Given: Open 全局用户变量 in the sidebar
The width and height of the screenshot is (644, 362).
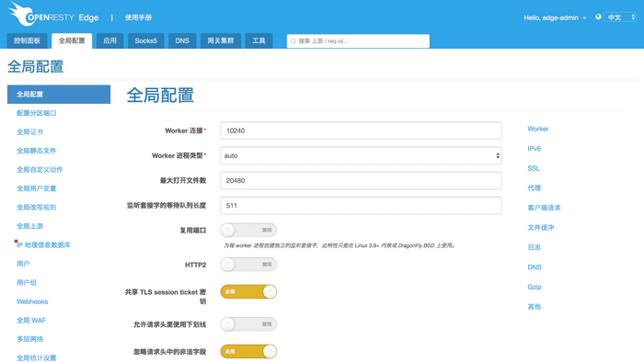Looking at the screenshot, I should pyautogui.click(x=37, y=188).
